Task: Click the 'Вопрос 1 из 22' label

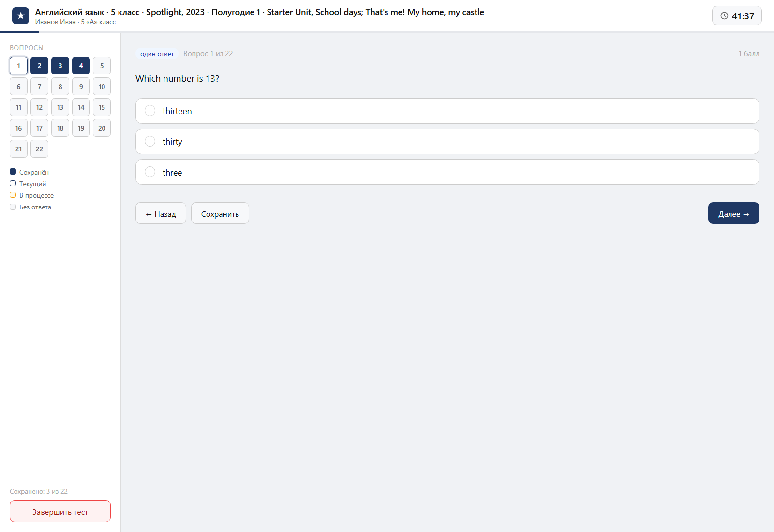Action: click(208, 54)
